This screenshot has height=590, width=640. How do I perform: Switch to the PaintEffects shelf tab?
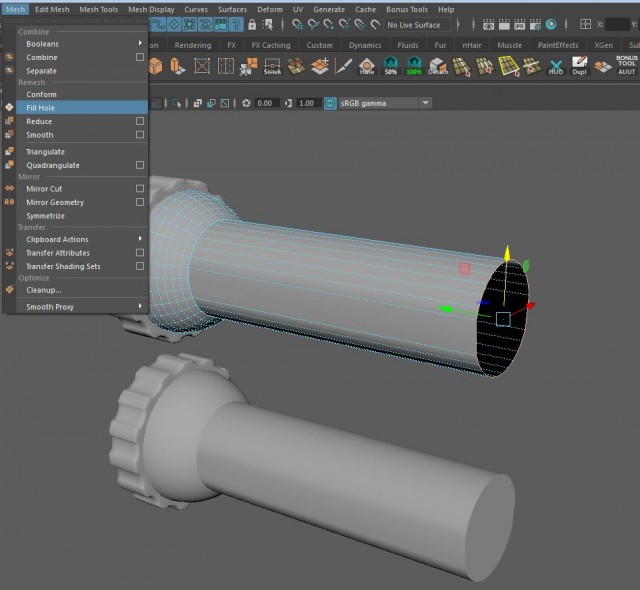click(x=558, y=45)
